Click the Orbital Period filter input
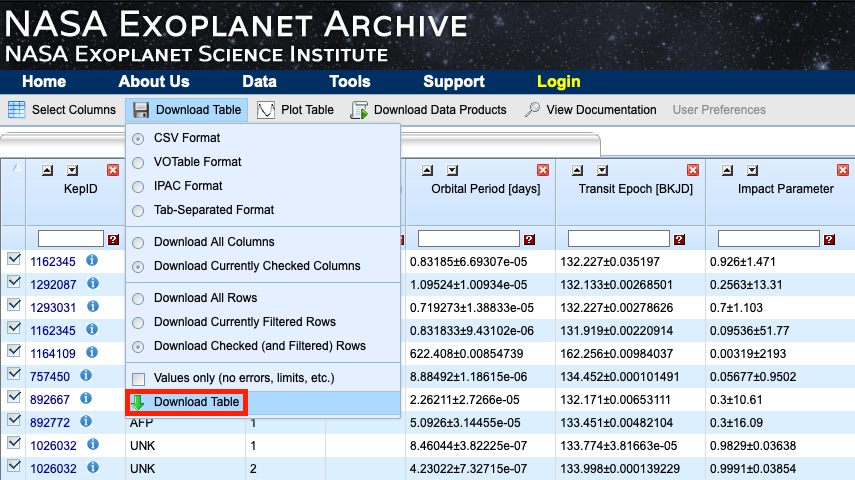The image size is (855, 480). coord(468,238)
